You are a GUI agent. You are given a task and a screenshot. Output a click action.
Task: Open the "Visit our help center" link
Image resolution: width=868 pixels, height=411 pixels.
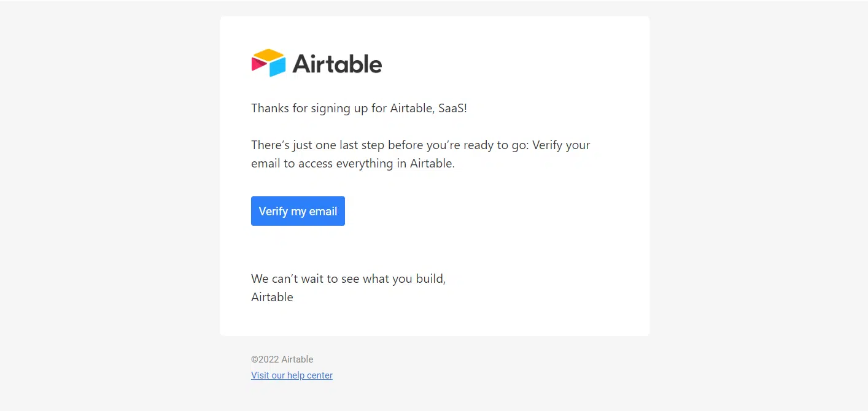(292, 375)
